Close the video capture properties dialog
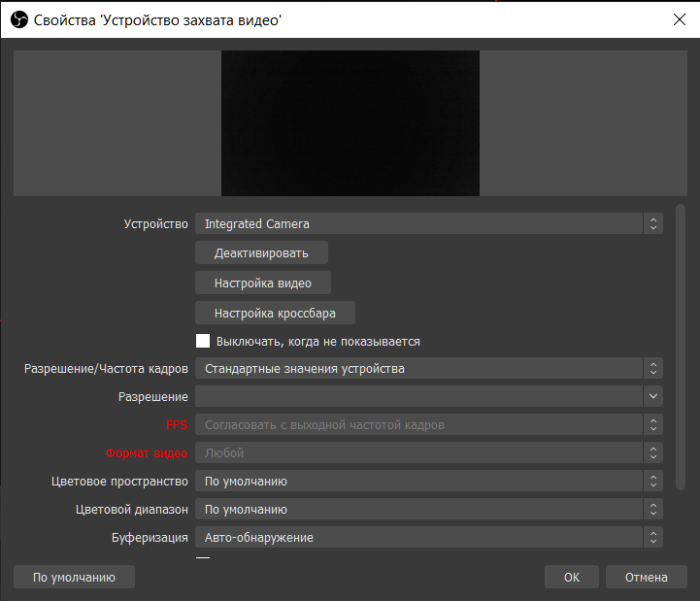700x601 pixels. point(679,19)
